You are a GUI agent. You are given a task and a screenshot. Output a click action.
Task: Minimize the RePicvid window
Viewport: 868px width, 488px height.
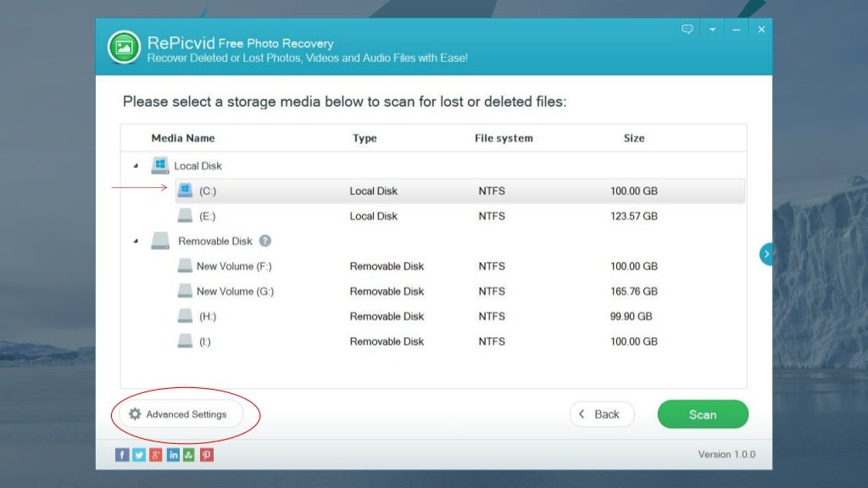click(x=737, y=30)
